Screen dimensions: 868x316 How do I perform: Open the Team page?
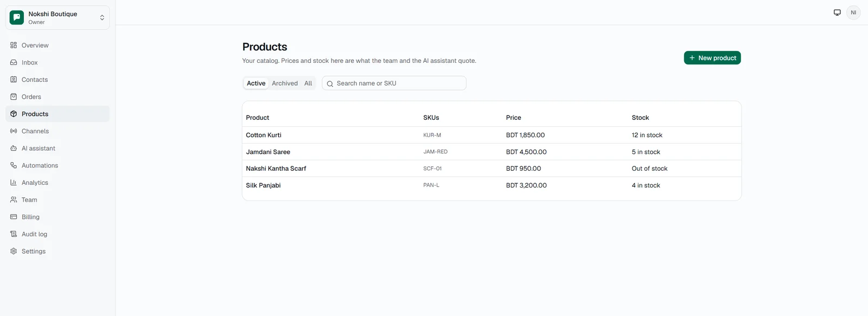pos(58,199)
